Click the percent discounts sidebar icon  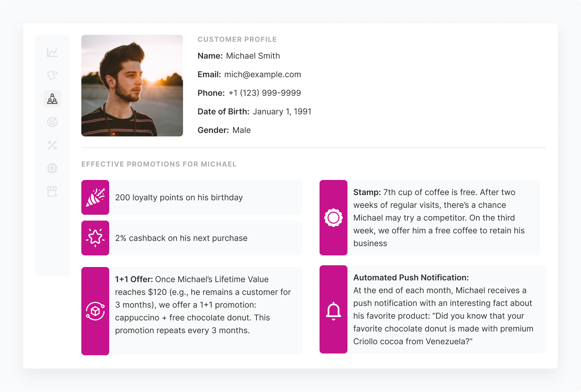(52, 145)
